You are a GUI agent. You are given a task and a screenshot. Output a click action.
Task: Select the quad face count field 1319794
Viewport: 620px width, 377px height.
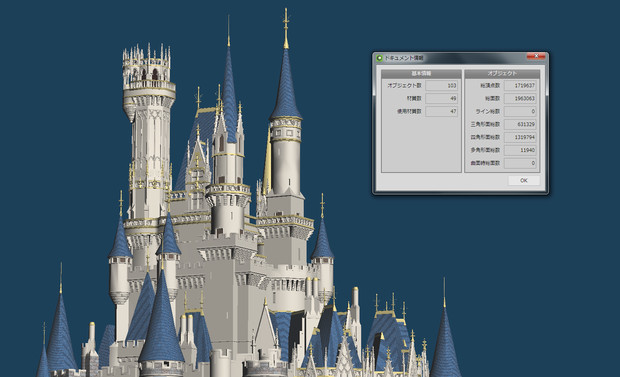pos(520,137)
